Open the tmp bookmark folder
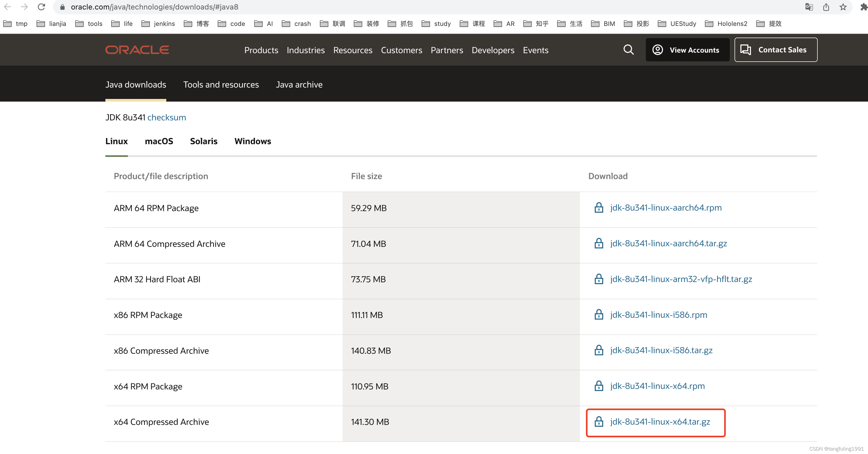The height and width of the screenshot is (454, 868). coord(16,24)
